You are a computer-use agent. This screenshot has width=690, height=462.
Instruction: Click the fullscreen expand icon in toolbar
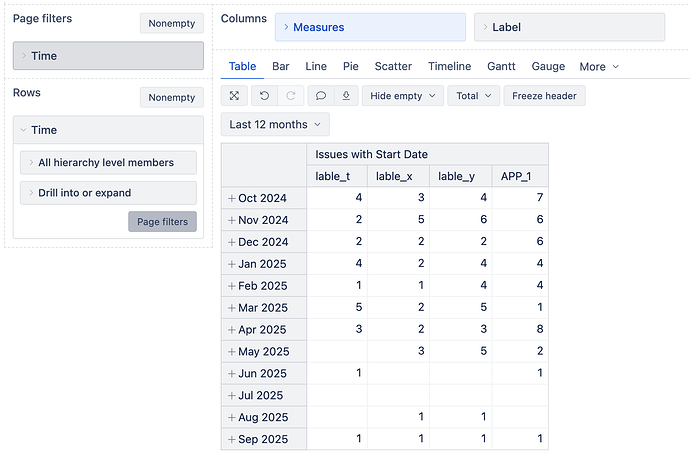(x=234, y=96)
